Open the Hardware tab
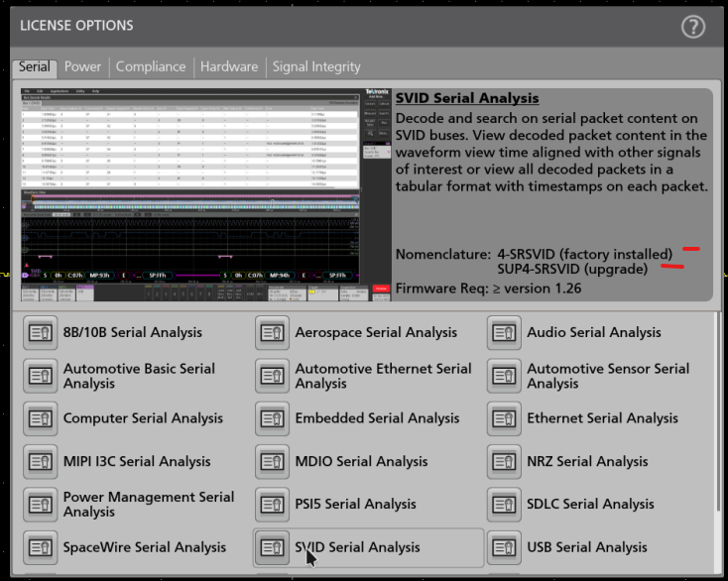728x581 pixels. tap(229, 66)
